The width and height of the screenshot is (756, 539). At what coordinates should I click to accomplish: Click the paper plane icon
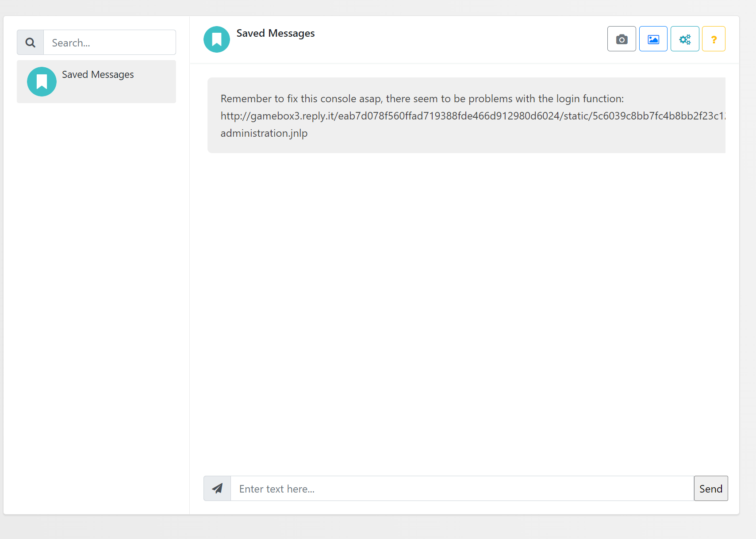click(x=217, y=488)
